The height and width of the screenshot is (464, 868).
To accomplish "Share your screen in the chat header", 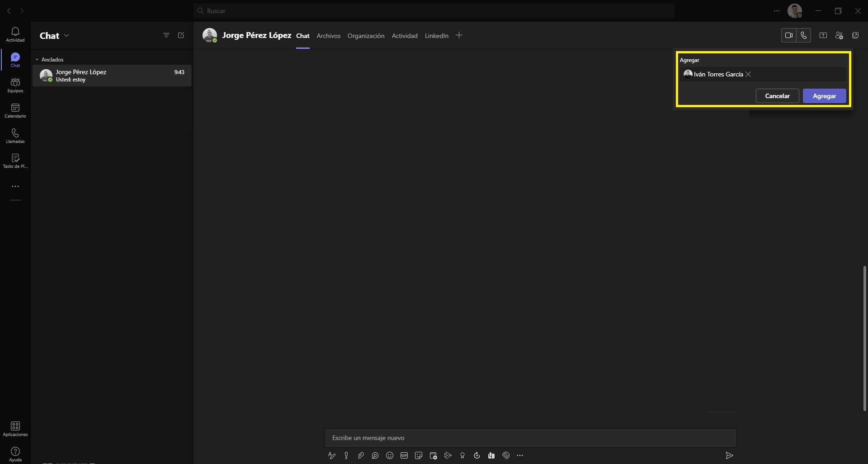I will (x=823, y=35).
